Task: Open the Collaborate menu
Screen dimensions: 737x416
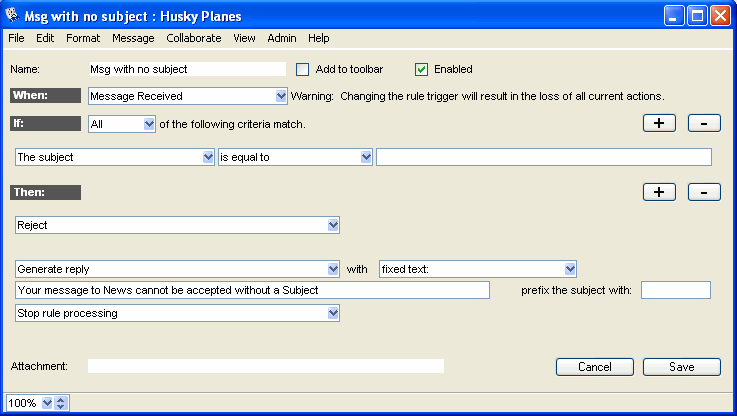Action: click(194, 38)
